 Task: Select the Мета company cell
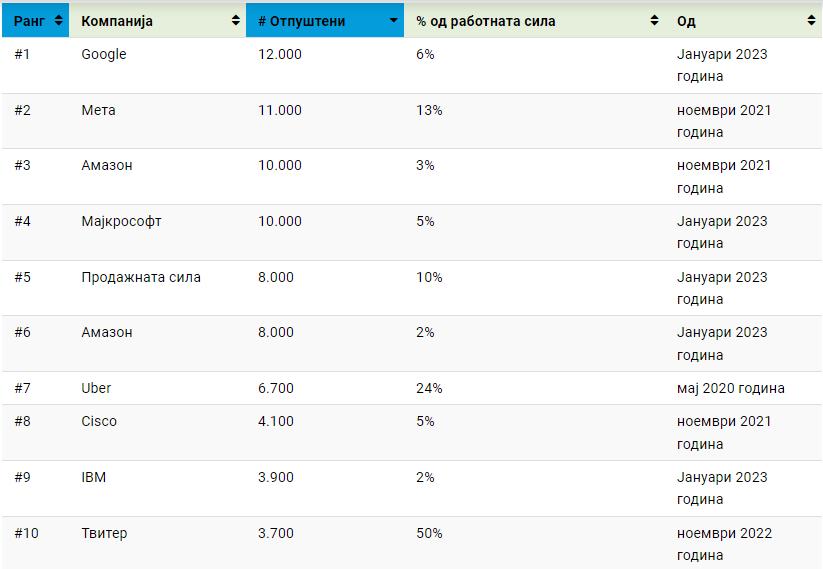click(x=98, y=110)
